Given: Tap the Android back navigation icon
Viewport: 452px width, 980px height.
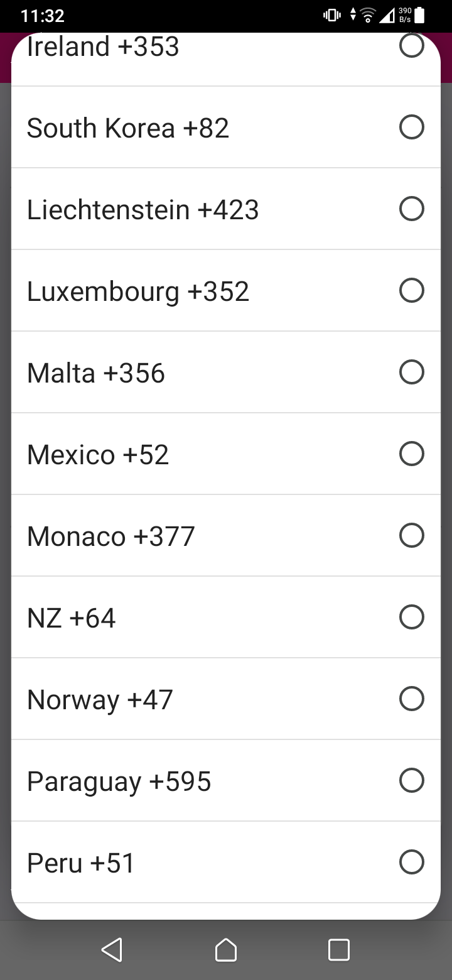Looking at the screenshot, I should pyautogui.click(x=112, y=949).
